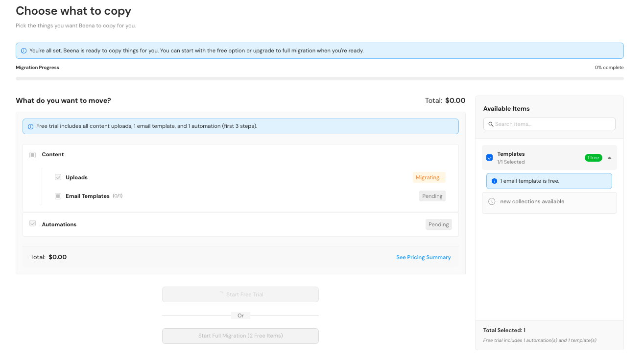The width and height of the screenshot is (644, 363).
Task: Click the 'Pending' badge beside Email Templates
Action: (x=432, y=195)
